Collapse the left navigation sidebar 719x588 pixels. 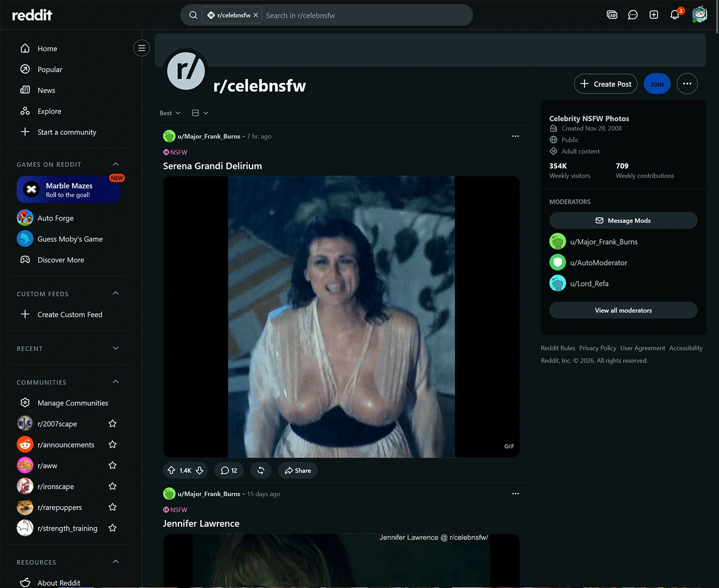tap(142, 48)
